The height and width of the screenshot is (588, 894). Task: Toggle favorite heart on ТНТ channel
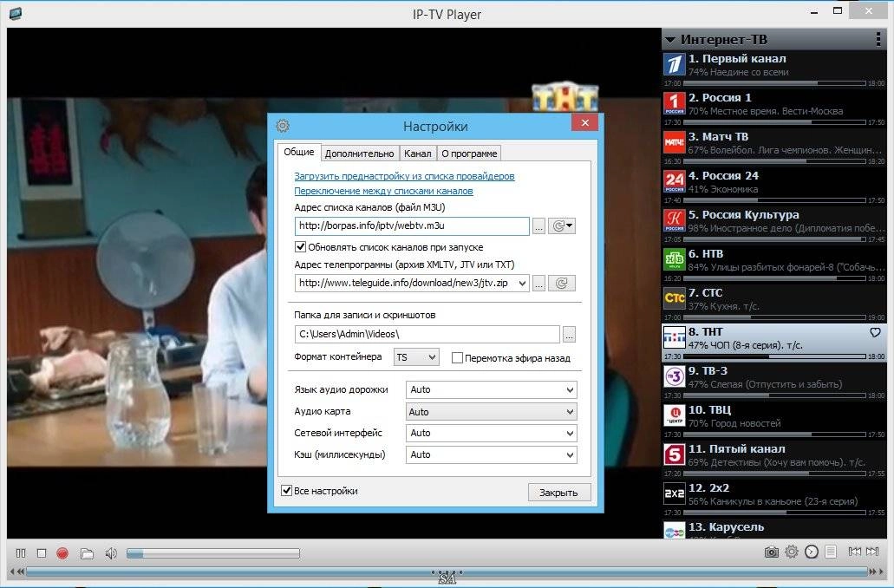click(875, 332)
